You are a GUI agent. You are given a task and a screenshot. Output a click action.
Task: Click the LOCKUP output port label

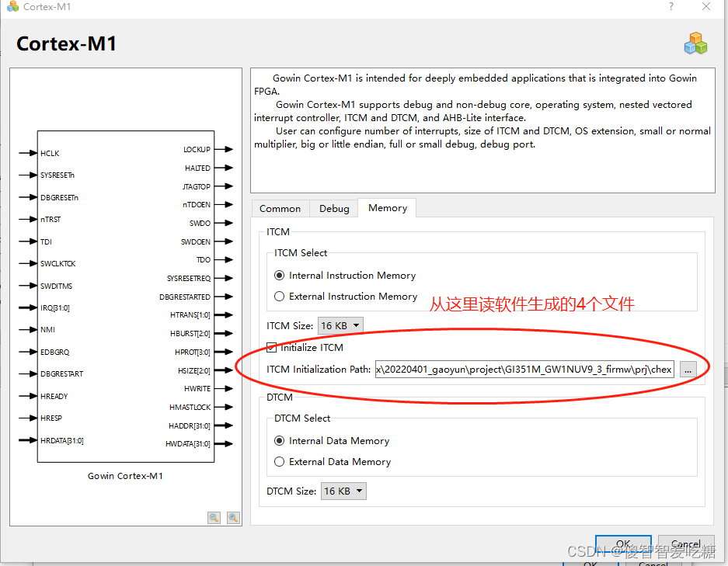coord(197,149)
